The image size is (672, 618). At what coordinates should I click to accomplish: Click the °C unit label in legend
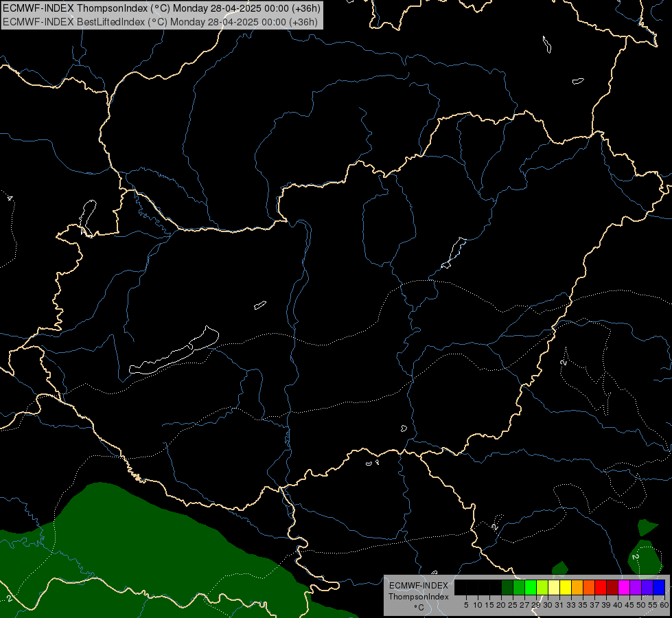419,608
